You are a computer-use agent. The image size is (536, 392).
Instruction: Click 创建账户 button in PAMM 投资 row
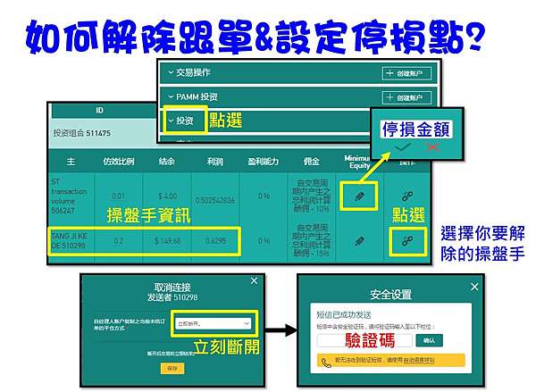point(406,97)
